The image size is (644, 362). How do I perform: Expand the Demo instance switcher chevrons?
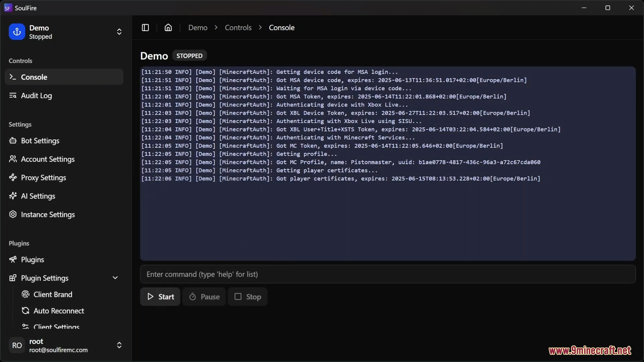coord(119,32)
